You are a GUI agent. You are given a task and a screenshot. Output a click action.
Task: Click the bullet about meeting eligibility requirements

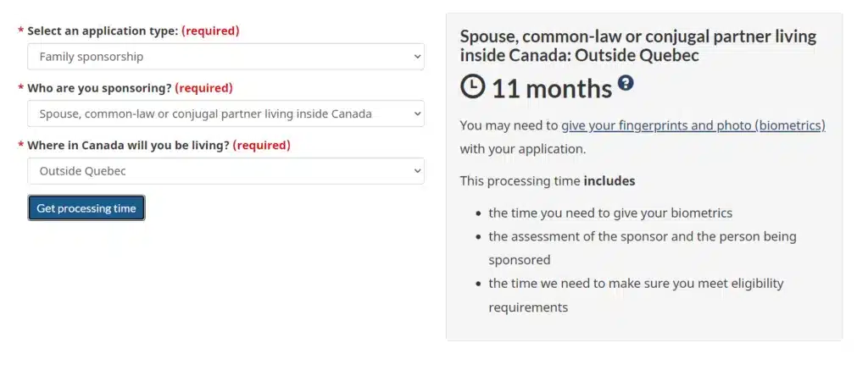[636, 284]
